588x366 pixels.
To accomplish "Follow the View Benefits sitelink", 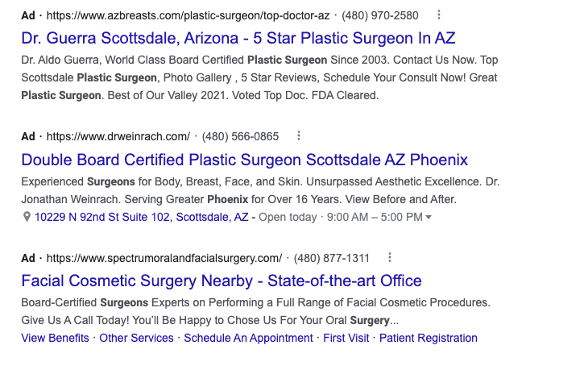I will [55, 338].
